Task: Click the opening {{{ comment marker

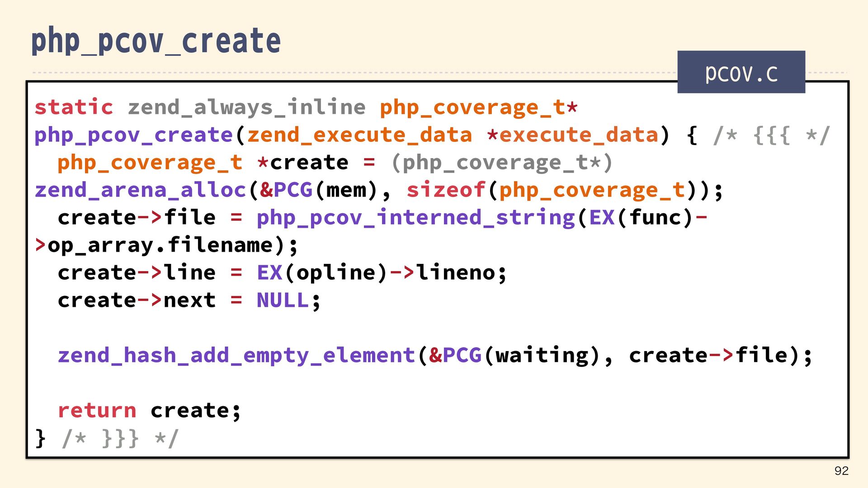Action: pos(771,135)
